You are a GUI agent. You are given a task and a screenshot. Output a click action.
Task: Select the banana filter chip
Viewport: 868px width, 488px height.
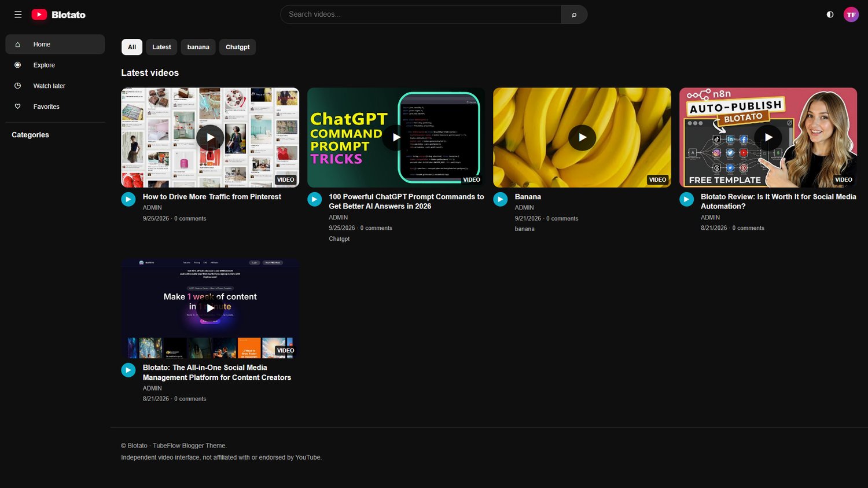(198, 47)
